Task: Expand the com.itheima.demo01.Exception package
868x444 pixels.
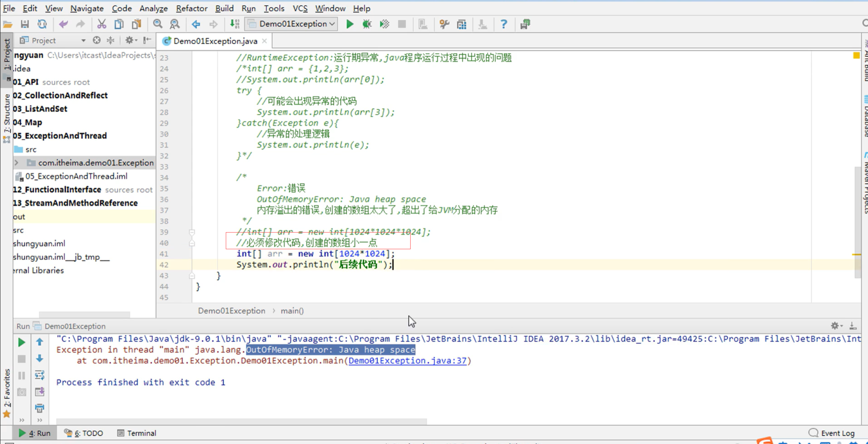Action: tap(16, 163)
